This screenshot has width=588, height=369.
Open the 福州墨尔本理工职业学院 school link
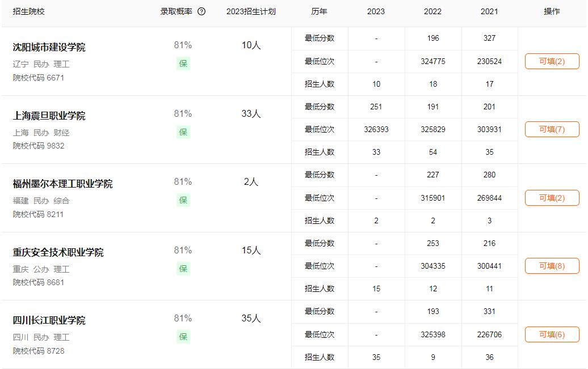(62, 184)
